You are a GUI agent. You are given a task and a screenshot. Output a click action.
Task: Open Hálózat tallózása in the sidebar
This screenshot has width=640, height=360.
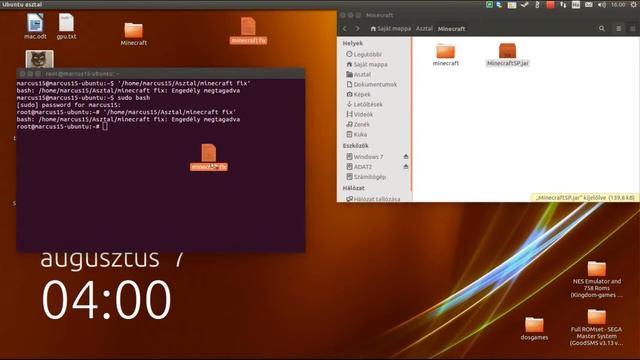(x=373, y=199)
